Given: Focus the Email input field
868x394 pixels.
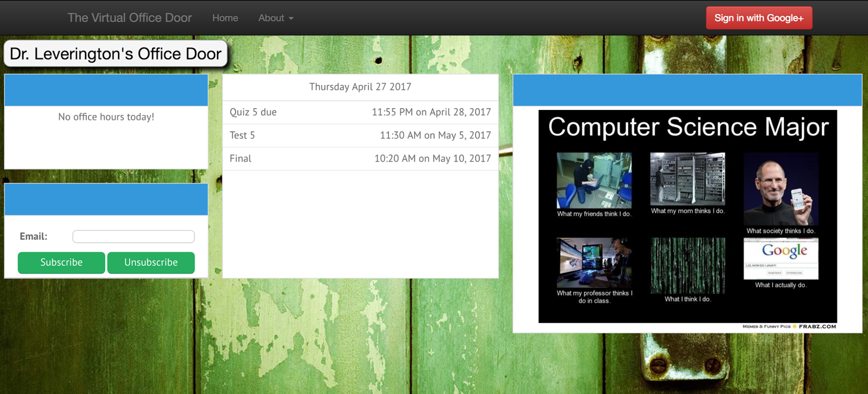Looking at the screenshot, I should (x=134, y=236).
